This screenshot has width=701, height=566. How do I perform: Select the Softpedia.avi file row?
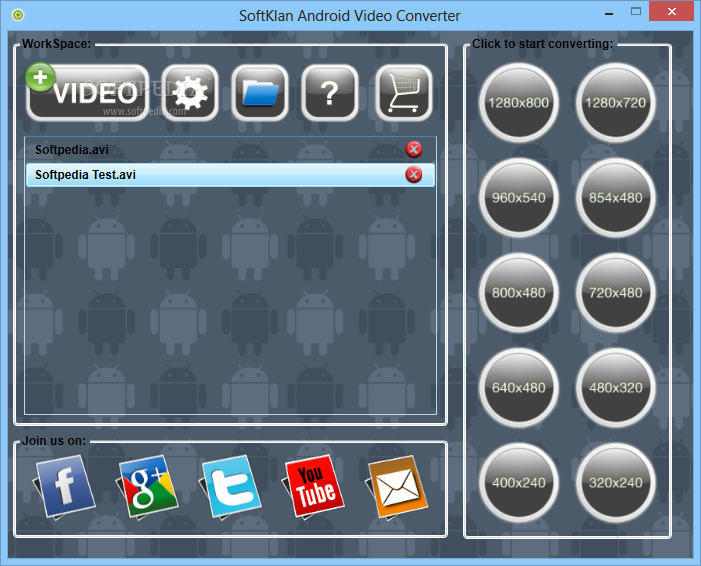[x=230, y=150]
